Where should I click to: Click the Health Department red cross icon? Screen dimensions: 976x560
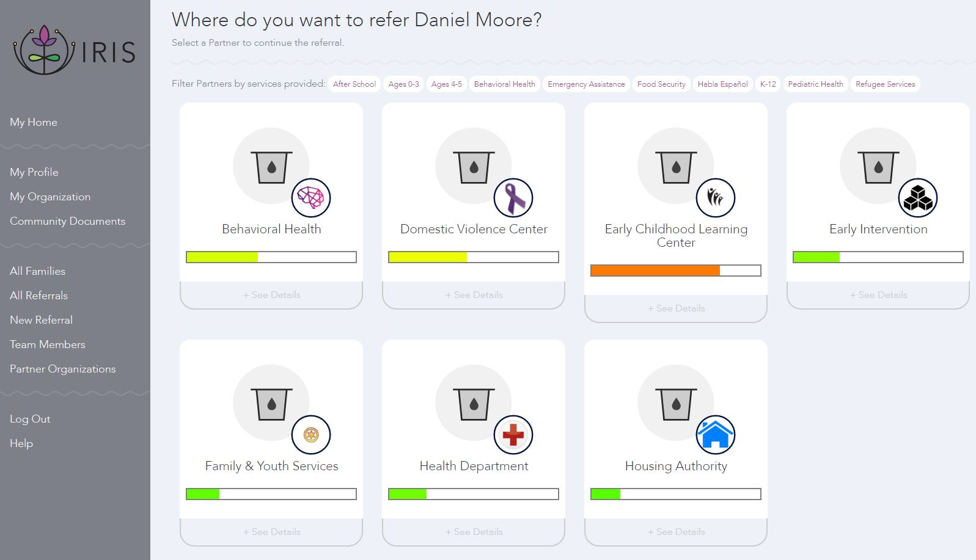click(x=513, y=435)
